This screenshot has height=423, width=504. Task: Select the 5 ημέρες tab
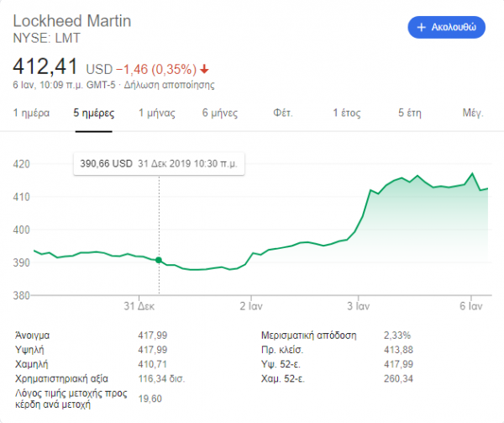click(93, 113)
